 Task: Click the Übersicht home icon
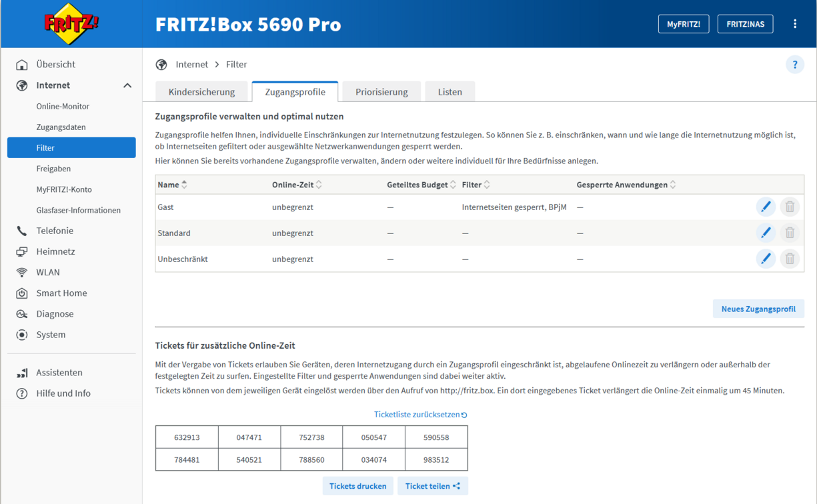22,65
